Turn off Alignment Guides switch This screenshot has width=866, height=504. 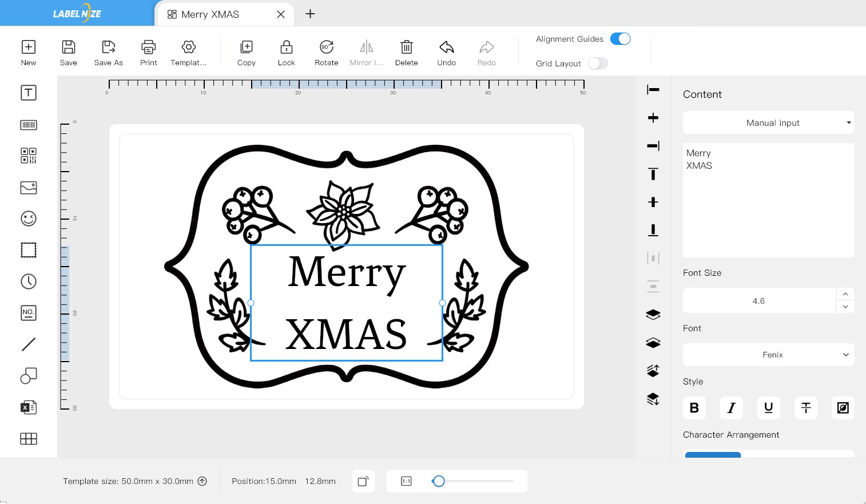[621, 39]
